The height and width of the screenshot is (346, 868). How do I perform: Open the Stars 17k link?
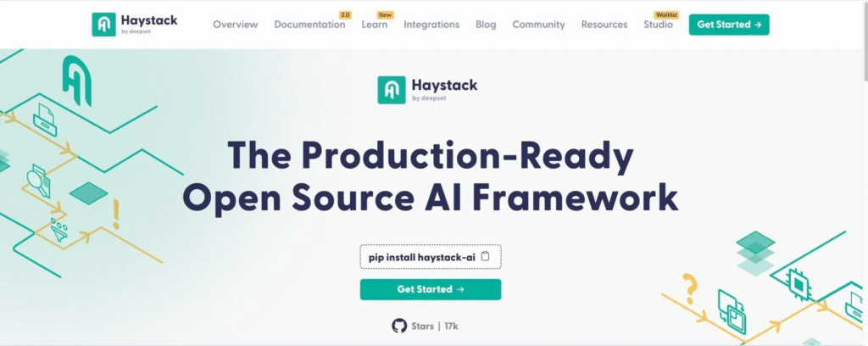click(425, 326)
